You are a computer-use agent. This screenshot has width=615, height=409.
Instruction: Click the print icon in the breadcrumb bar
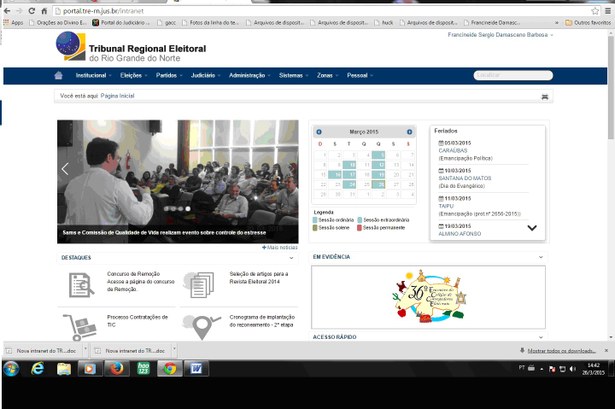click(x=545, y=96)
